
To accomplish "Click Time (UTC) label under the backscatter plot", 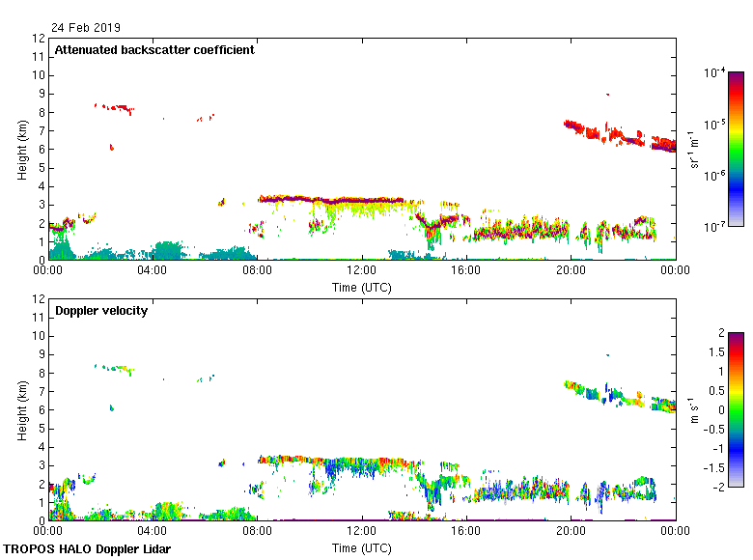I will [362, 288].
